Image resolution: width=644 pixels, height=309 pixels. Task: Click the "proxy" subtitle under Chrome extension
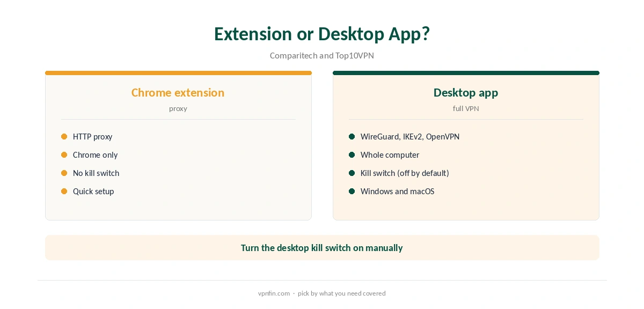[178, 108]
